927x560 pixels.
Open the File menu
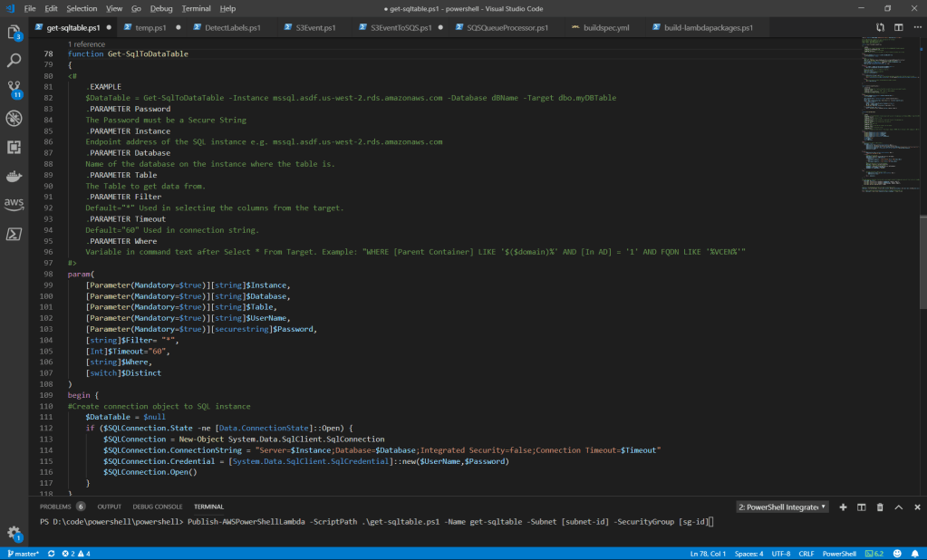pyautogui.click(x=30, y=8)
